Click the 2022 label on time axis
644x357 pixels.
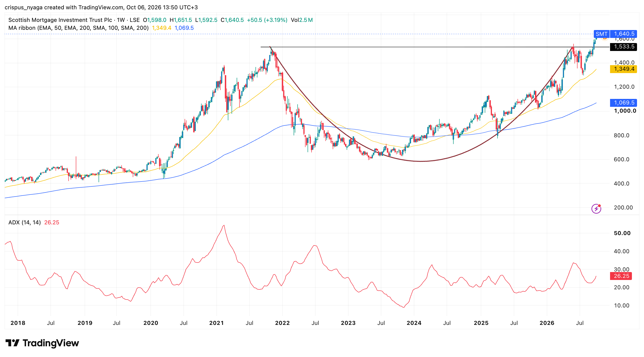point(282,323)
